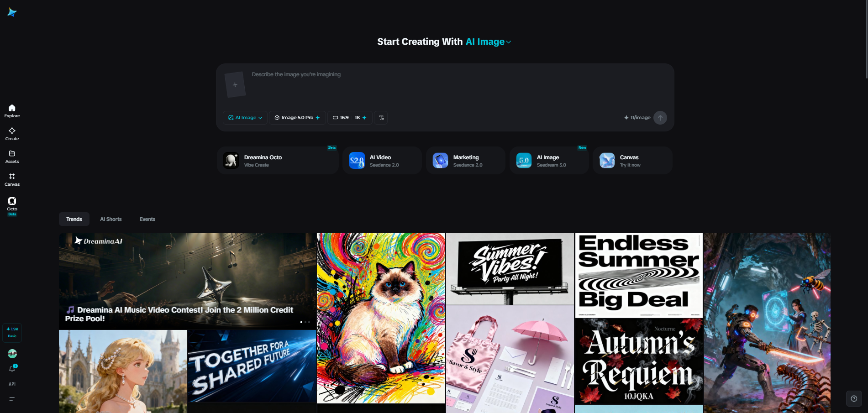Click the sidebar menu lines icon
This screenshot has height=413, width=868.
[x=12, y=399]
